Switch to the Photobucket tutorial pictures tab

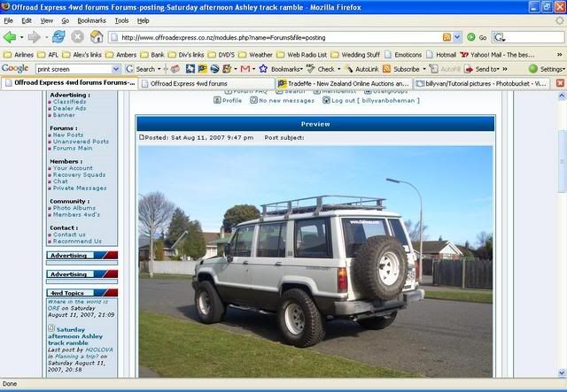coord(482,83)
